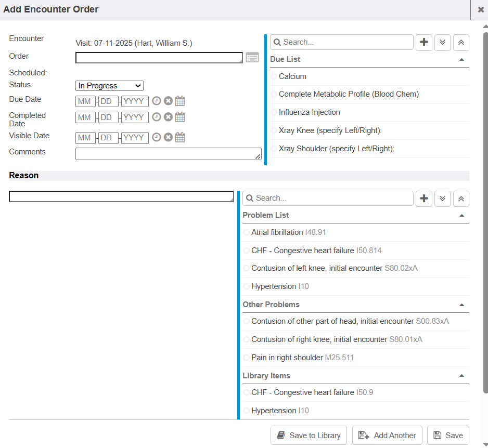Expand all in the Reason list panel

[442, 198]
